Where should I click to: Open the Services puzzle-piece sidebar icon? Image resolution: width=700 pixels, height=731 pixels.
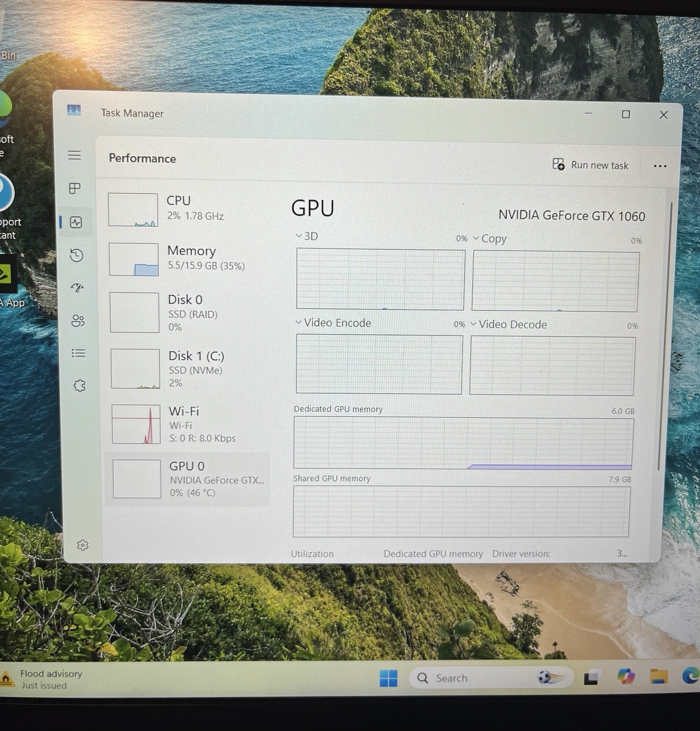coord(80,386)
